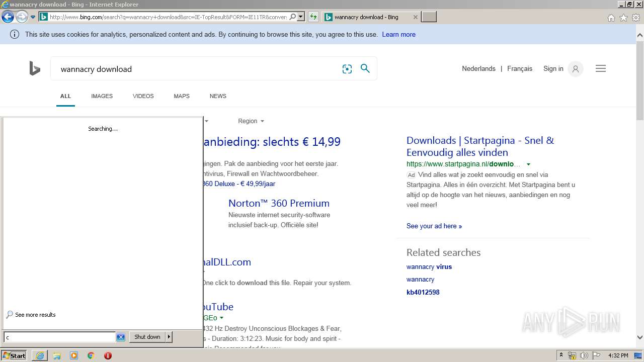Click page scrollbar up arrow
This screenshot has width=644, height=362.
(640, 35)
